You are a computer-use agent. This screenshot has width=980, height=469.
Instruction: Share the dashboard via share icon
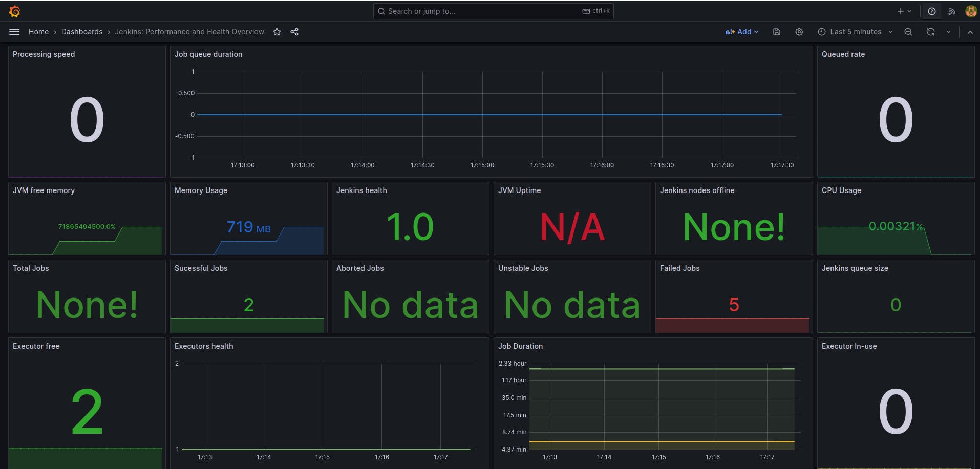(x=294, y=32)
